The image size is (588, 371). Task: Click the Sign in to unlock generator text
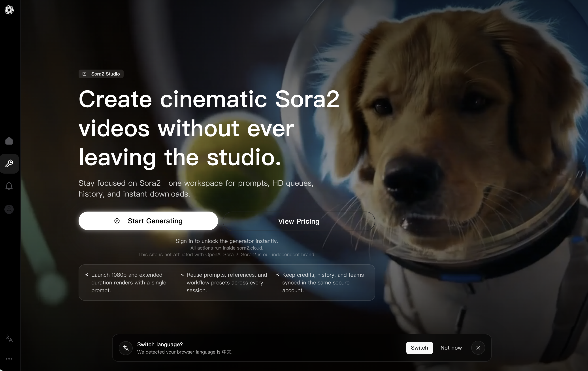(227, 241)
